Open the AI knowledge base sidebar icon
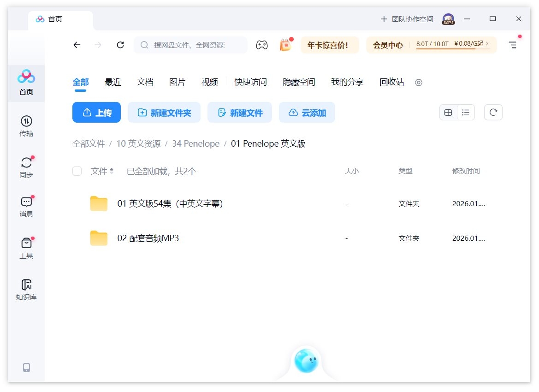Screen dimensions: 539x392 tap(26, 289)
